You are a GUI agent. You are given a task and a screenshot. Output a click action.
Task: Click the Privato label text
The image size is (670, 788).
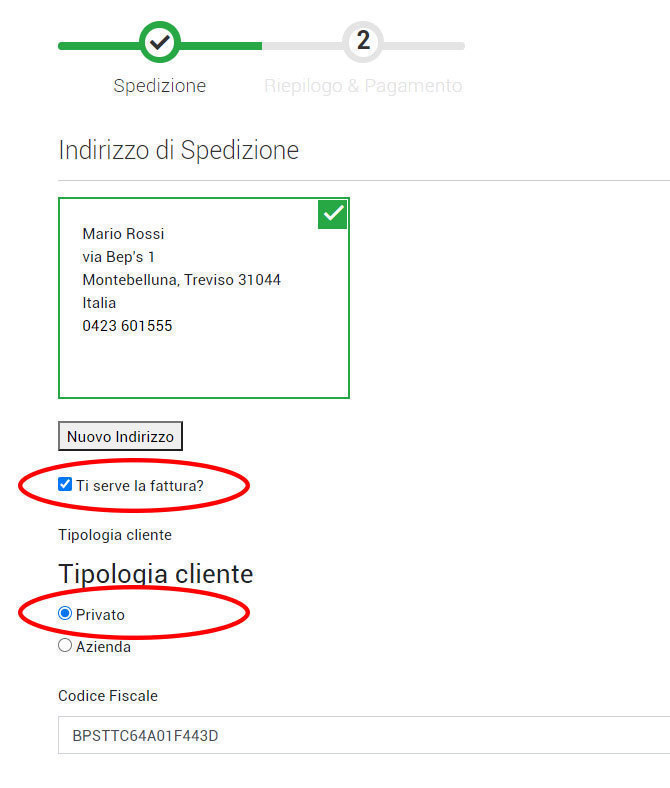100,615
